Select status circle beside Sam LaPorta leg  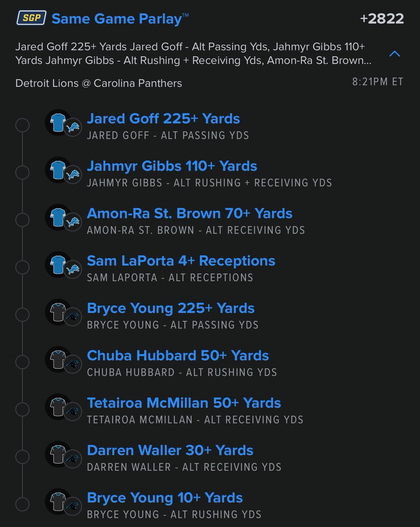(22, 267)
